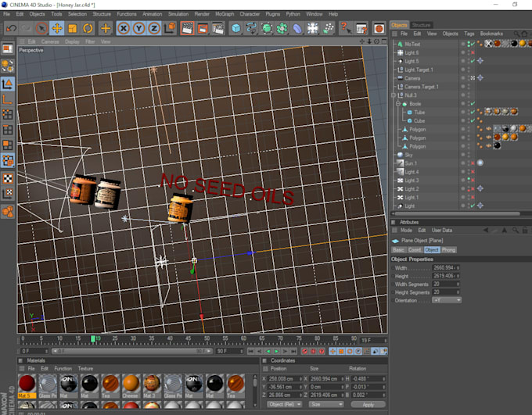Open Help cursor tool
This screenshot has width=532, height=415.
345,28
